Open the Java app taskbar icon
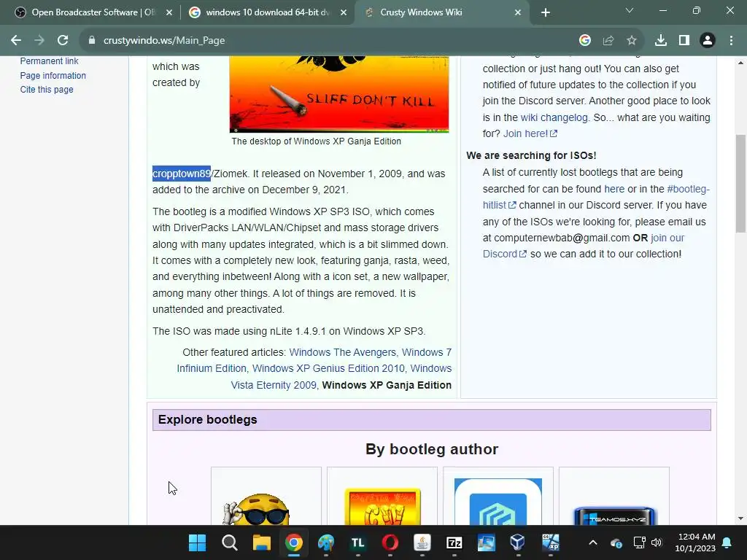Screen dimensions: 747x560 pyautogui.click(x=422, y=542)
